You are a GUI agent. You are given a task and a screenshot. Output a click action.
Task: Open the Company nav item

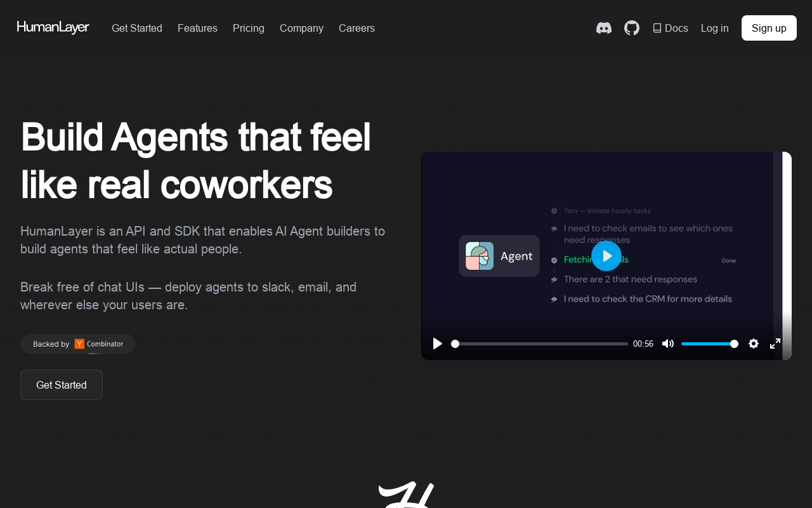click(x=301, y=28)
